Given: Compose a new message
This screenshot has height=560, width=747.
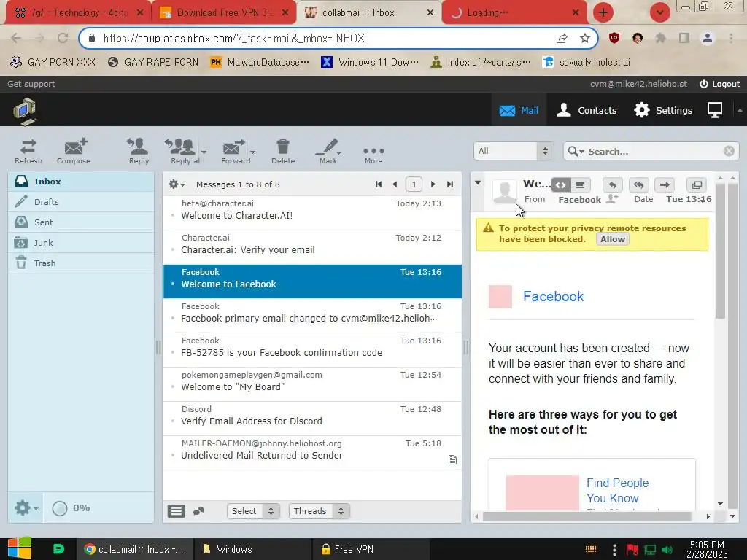Looking at the screenshot, I should tap(74, 150).
